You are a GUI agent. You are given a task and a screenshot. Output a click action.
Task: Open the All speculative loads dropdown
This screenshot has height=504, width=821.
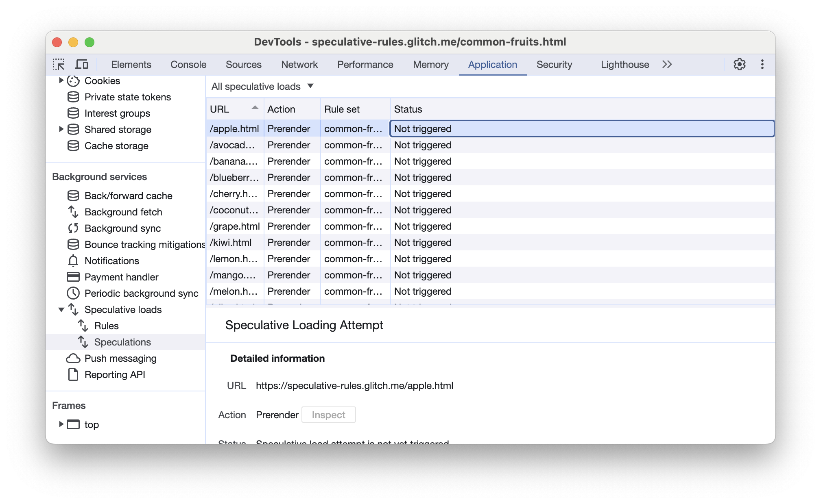[x=262, y=86]
